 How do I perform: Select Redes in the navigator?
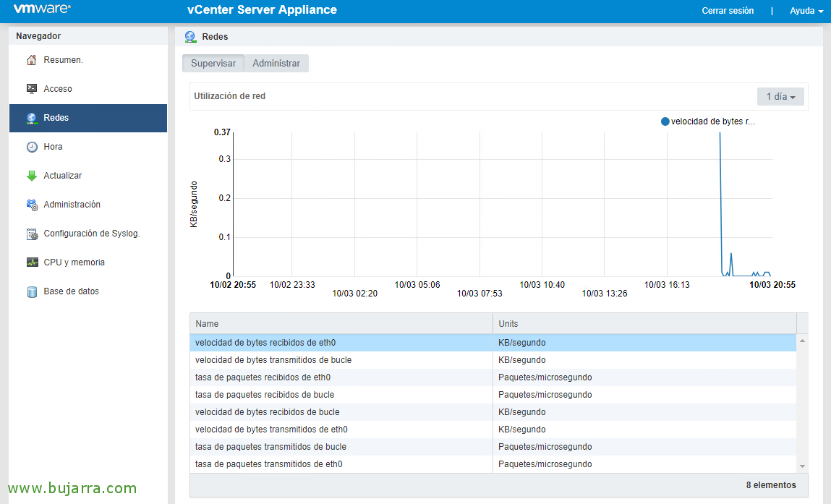(x=88, y=118)
